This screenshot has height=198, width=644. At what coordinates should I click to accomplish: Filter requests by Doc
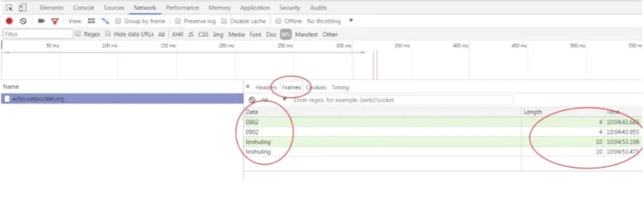coord(271,34)
